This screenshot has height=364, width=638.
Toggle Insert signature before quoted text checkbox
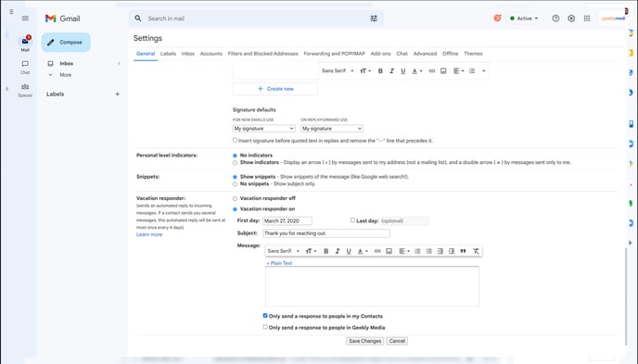click(235, 140)
